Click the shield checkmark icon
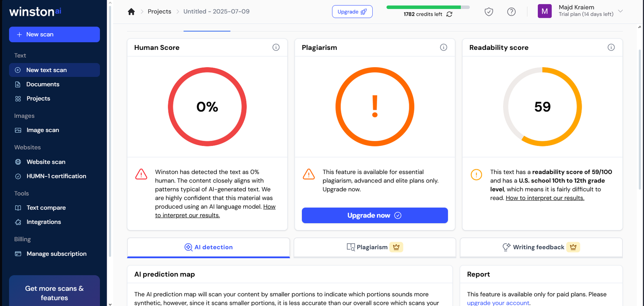The width and height of the screenshot is (644, 306). pyautogui.click(x=489, y=12)
